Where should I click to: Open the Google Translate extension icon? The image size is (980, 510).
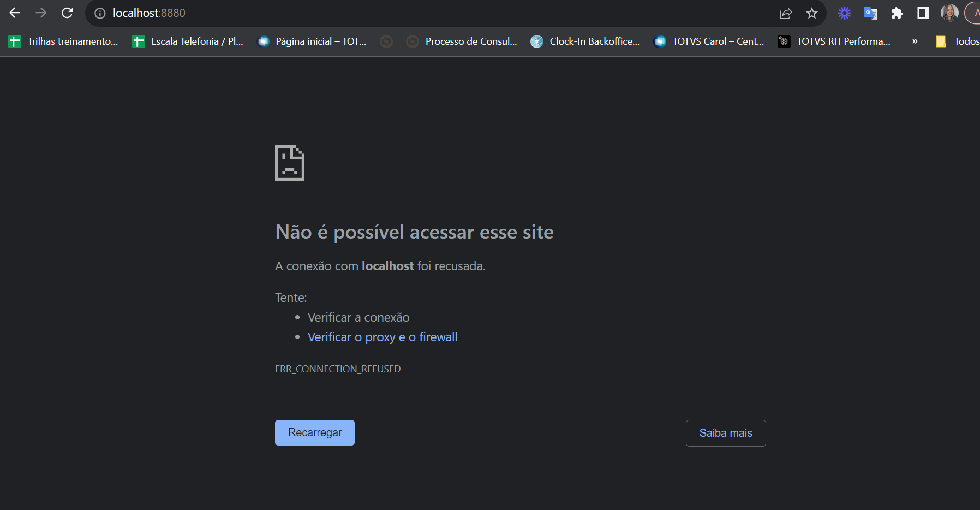coord(871,13)
